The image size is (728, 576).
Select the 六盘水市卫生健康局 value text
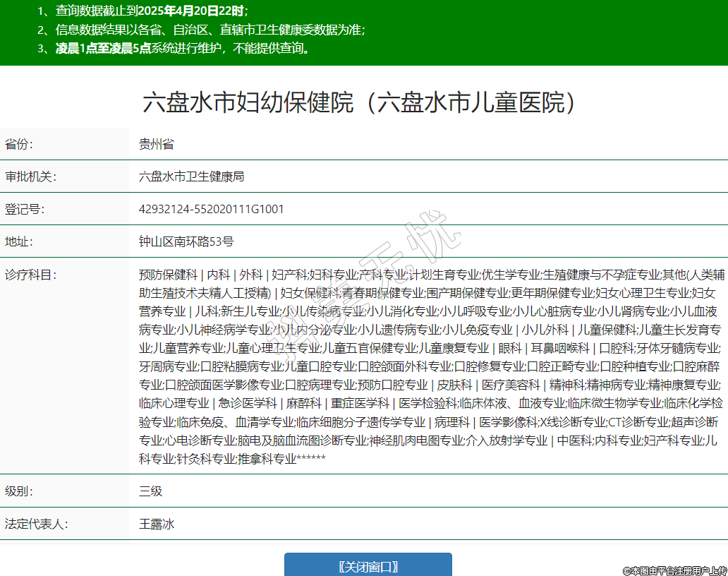click(192, 176)
